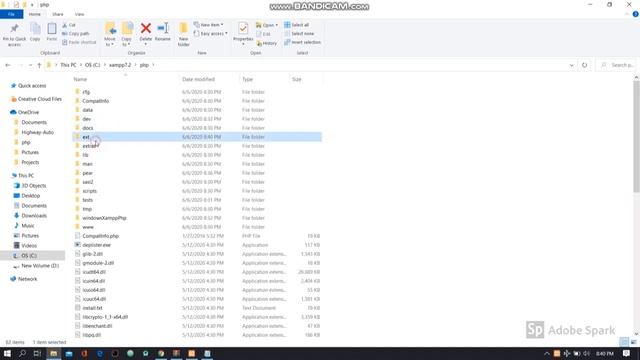Click the red Delete X icon
Viewport: 640px width, 360px height.
click(146, 28)
